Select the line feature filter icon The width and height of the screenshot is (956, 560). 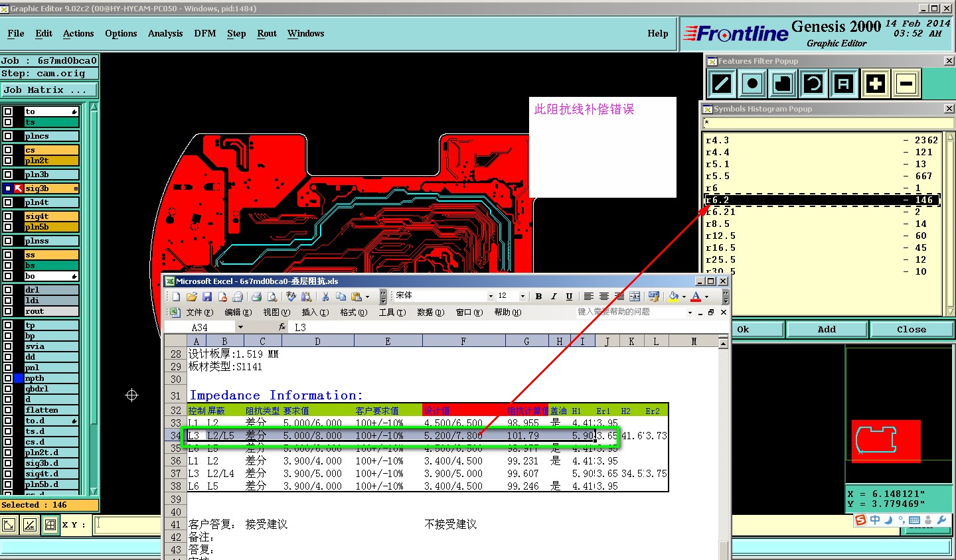(x=722, y=84)
